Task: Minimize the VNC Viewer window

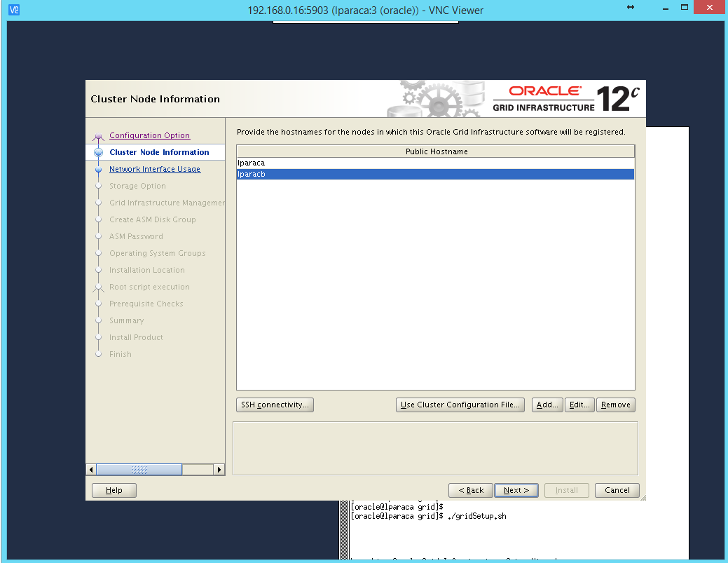Action: pos(666,8)
